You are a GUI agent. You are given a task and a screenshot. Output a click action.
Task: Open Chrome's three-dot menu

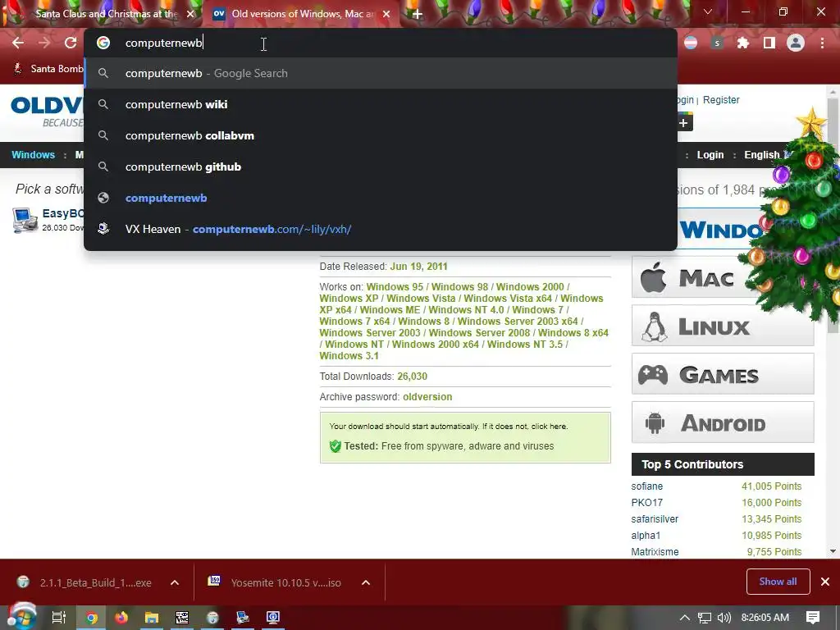(822, 43)
